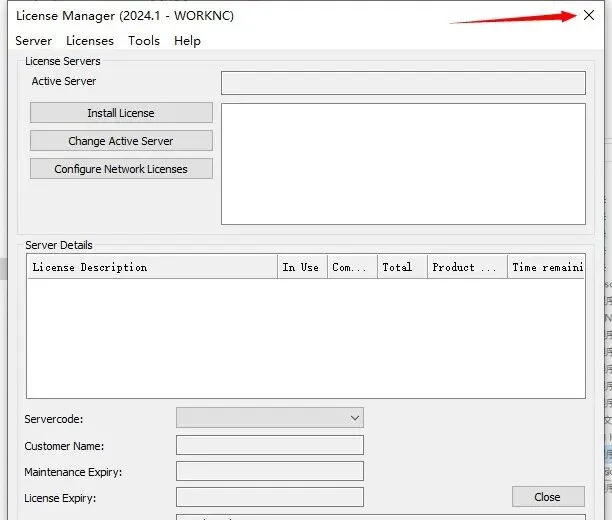Click the Maintenance Expiry field
Image resolution: width=612 pixels, height=520 pixels.
point(270,471)
